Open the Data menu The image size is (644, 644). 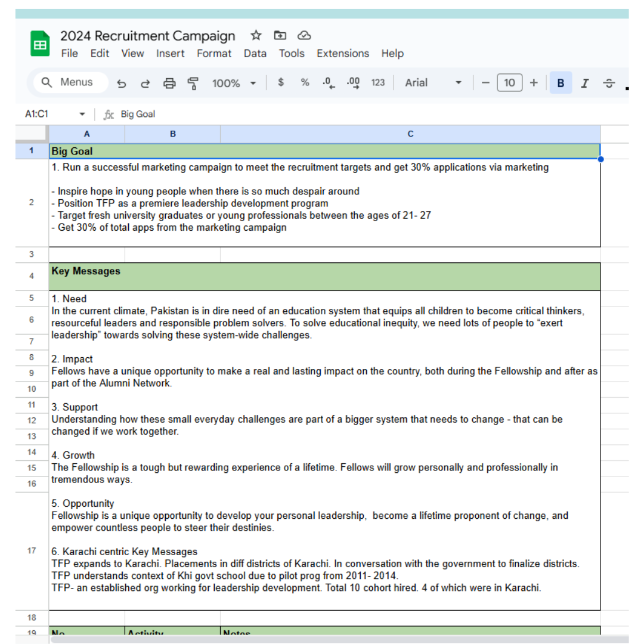255,54
